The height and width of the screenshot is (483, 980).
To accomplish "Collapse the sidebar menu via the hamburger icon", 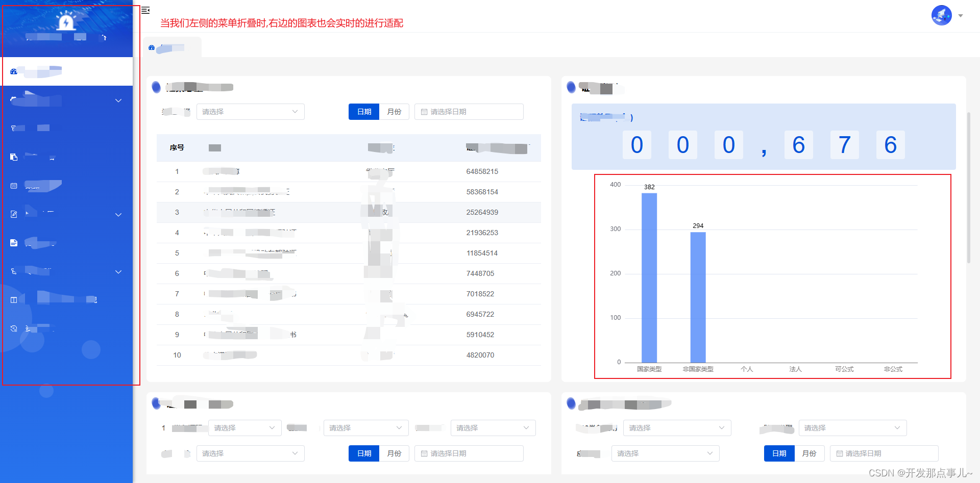I will [x=145, y=10].
